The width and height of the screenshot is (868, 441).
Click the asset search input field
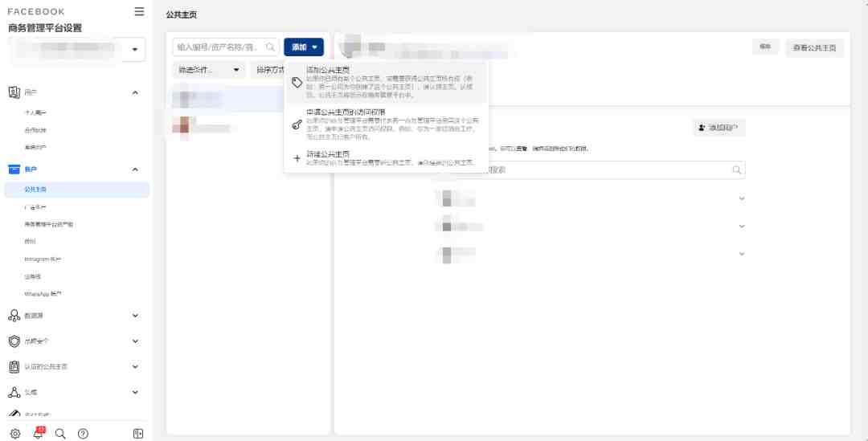(x=226, y=47)
